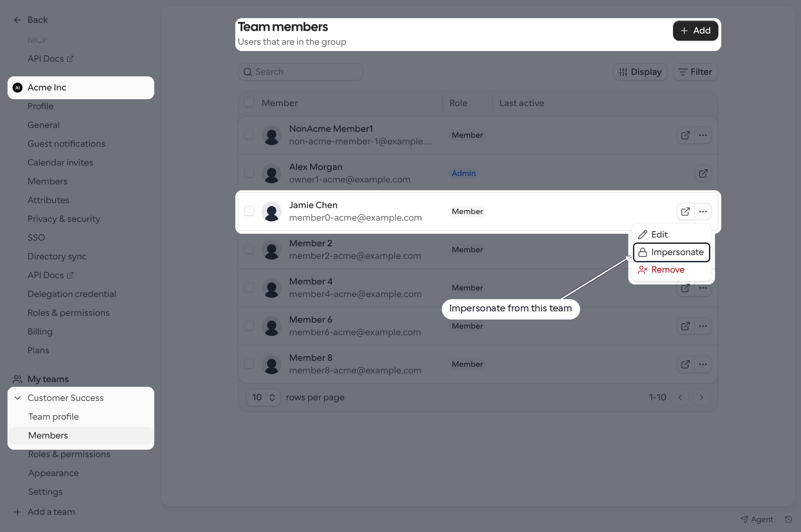Collapse the Customer Success team chevron

point(18,398)
